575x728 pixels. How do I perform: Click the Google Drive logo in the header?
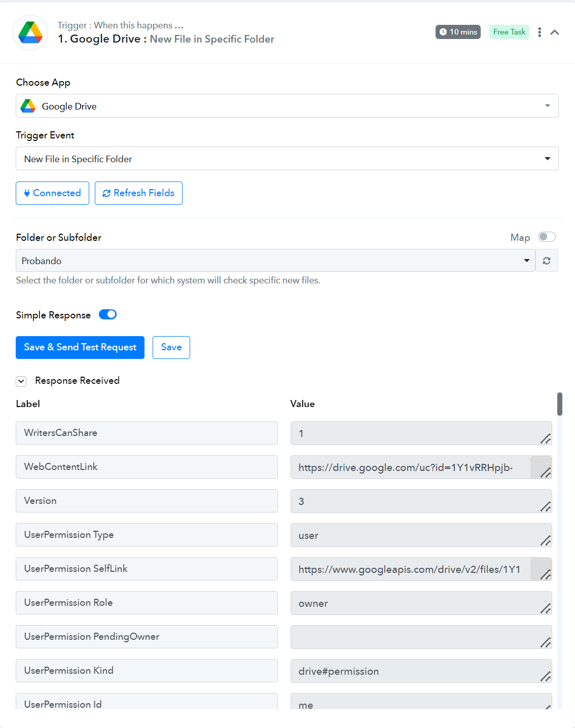(x=30, y=32)
